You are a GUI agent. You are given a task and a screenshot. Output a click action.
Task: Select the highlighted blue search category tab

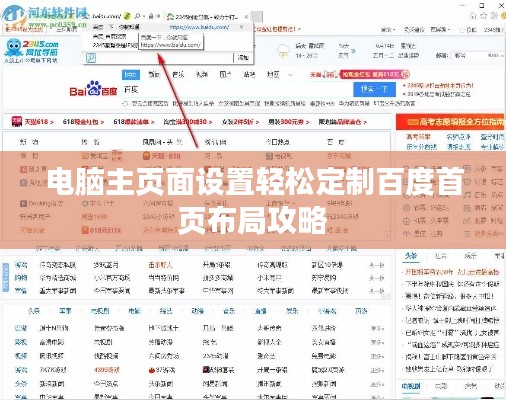tap(131, 75)
